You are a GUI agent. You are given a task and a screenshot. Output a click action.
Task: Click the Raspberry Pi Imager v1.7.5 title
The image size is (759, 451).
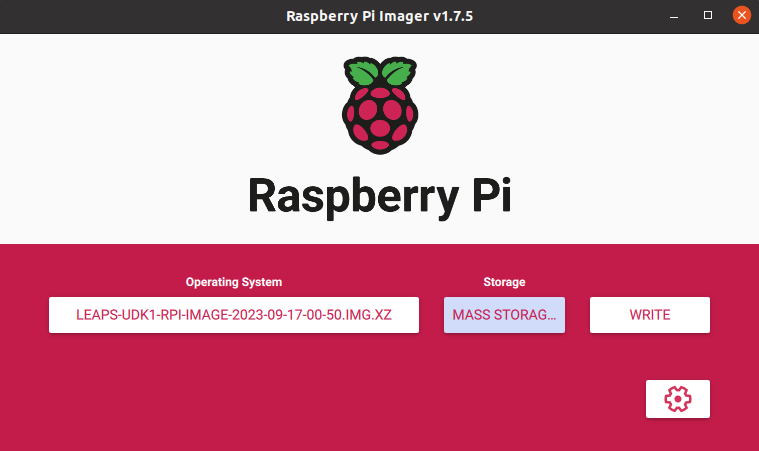pos(380,16)
